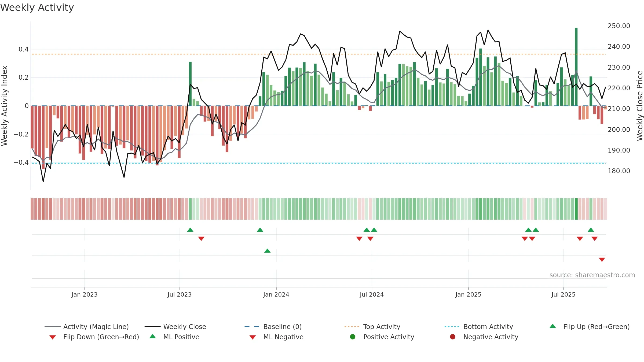Click the 180.00 price axis label
This screenshot has height=362, width=644.
tap(619, 171)
